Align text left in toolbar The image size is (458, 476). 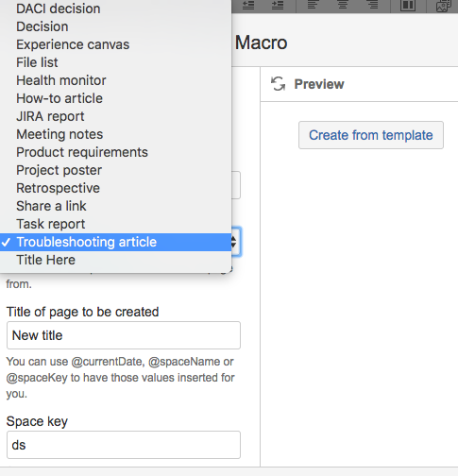click(x=312, y=5)
